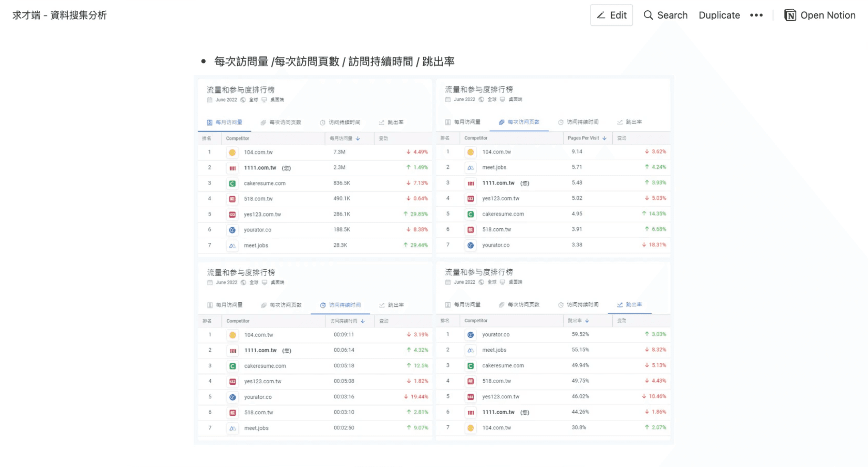Viewport: 868px width, 467px height.
Task: Click the 44.26% bounce rate value
Action: click(x=580, y=412)
